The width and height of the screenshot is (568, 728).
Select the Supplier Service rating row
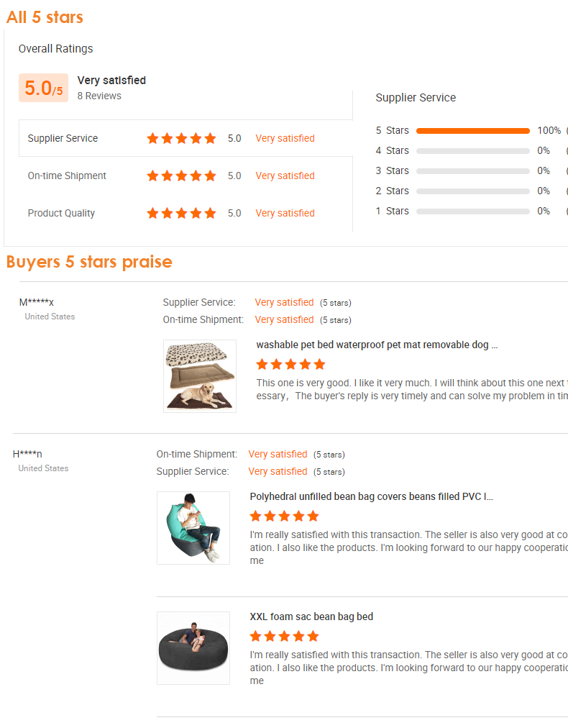click(x=185, y=138)
